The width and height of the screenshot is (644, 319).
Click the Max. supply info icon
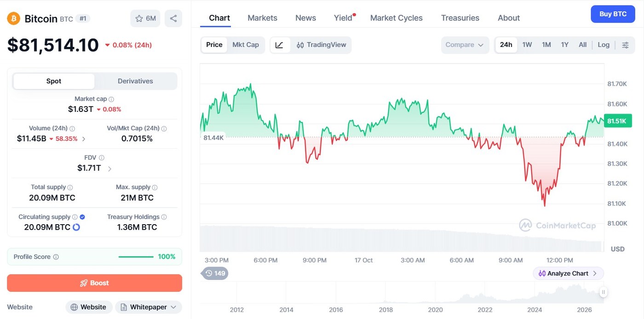pos(155,187)
